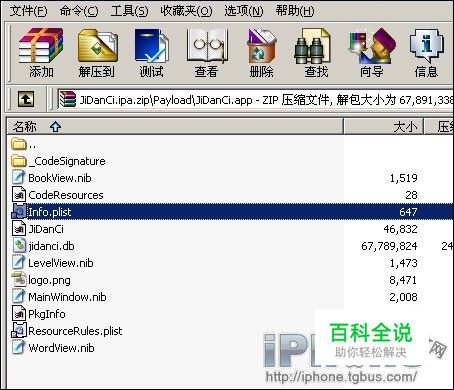
Task: Select the JiDanCi file name
Action: click(x=46, y=229)
